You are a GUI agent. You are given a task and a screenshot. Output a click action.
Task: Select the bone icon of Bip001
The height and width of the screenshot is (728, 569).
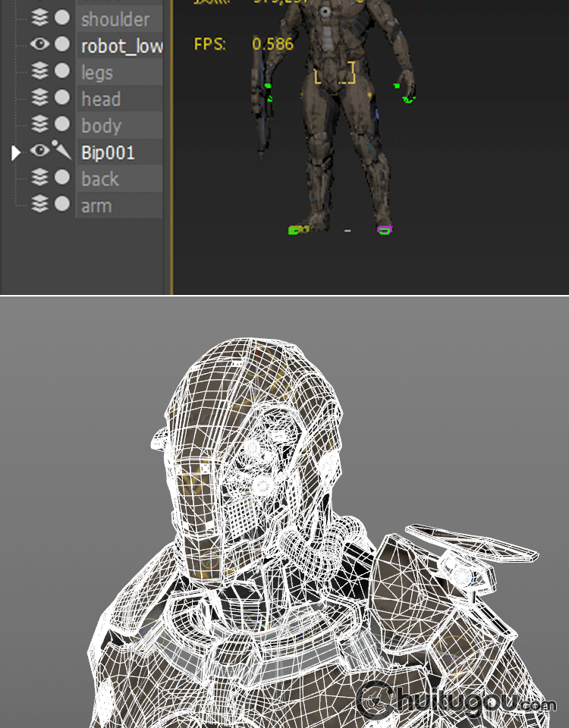(62, 151)
